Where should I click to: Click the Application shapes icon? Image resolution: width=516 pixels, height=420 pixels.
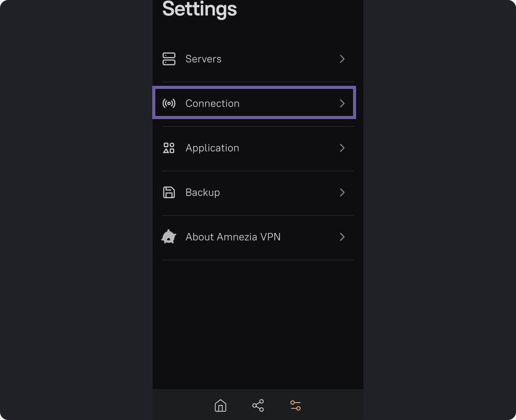tap(169, 148)
